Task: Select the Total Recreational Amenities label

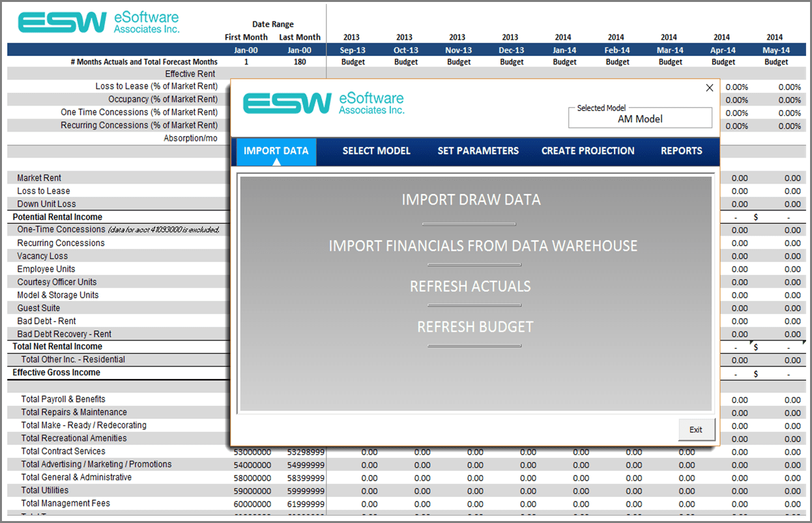Action: pos(74,438)
